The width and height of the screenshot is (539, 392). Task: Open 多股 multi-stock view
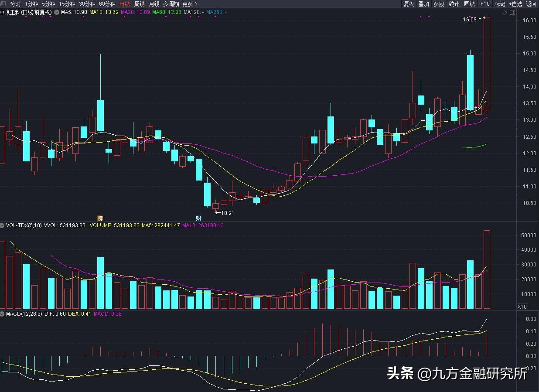(438, 3)
